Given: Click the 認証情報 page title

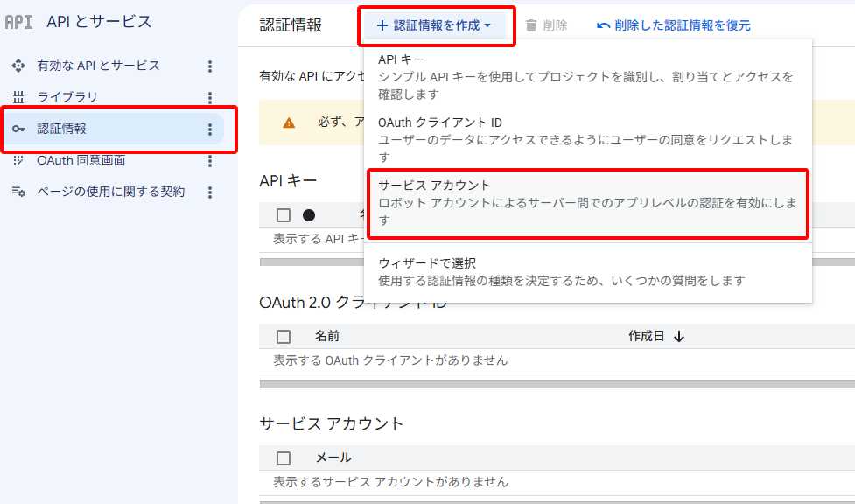Looking at the screenshot, I should click(x=291, y=25).
